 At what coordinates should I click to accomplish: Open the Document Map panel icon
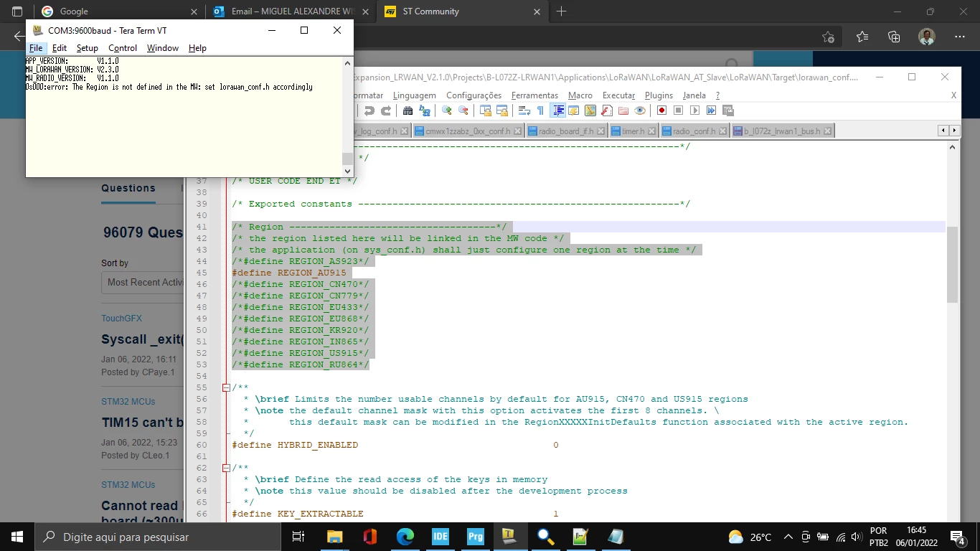tap(590, 110)
